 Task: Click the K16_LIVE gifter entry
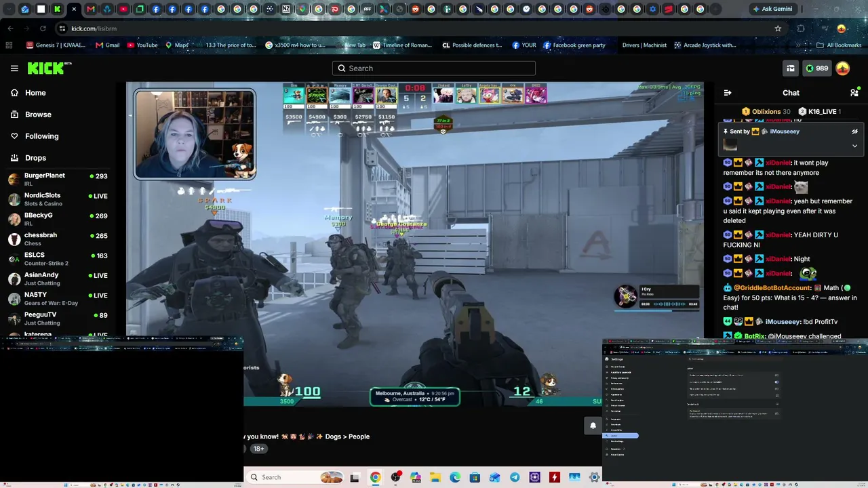(x=820, y=112)
